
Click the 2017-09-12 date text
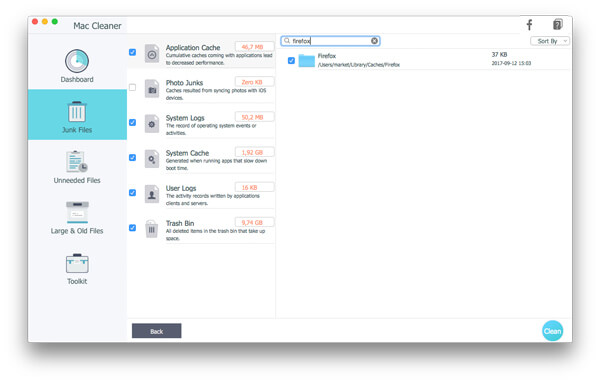tap(511, 63)
